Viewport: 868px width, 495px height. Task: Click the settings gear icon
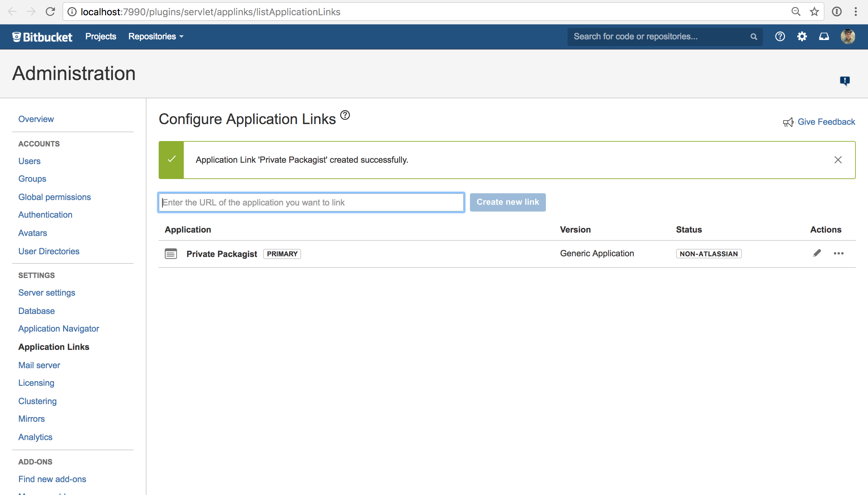[x=802, y=36]
